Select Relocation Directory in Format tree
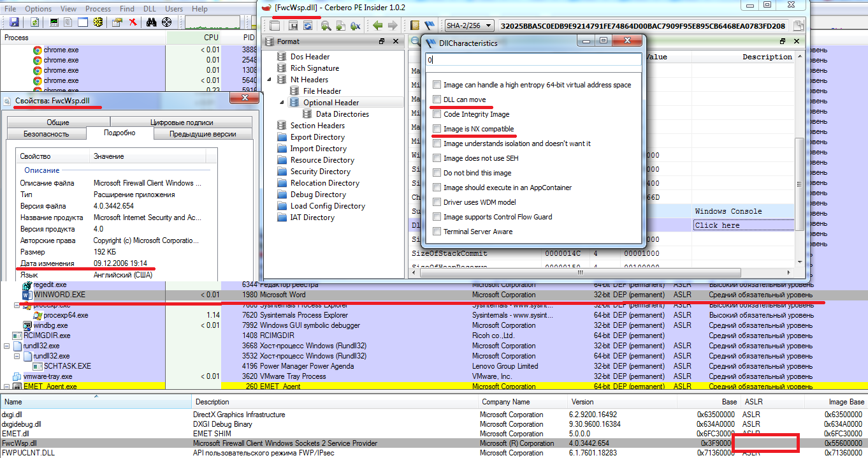The width and height of the screenshot is (868, 458). point(324,183)
